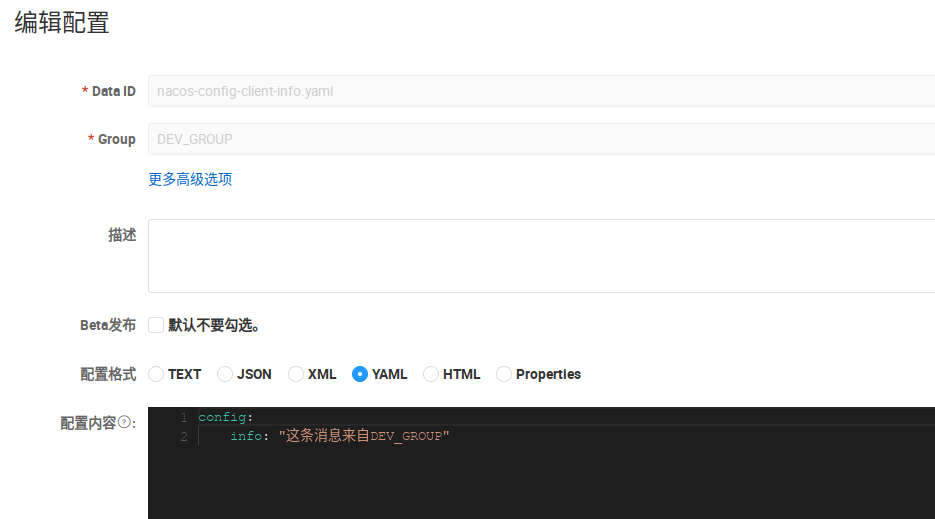Switch config format to XML
Screen dimensions: 935x519
coord(296,374)
